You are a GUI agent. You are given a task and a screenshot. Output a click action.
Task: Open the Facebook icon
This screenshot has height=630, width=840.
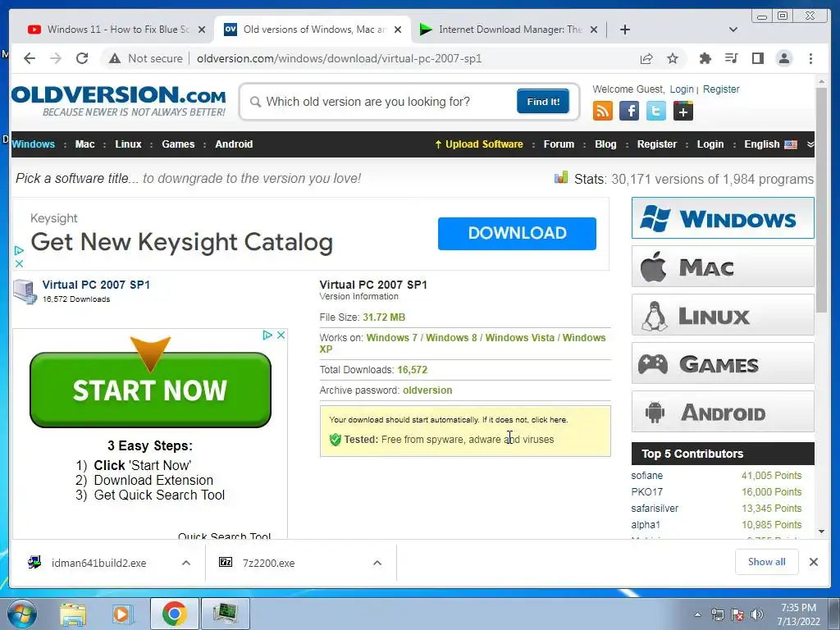pos(629,111)
